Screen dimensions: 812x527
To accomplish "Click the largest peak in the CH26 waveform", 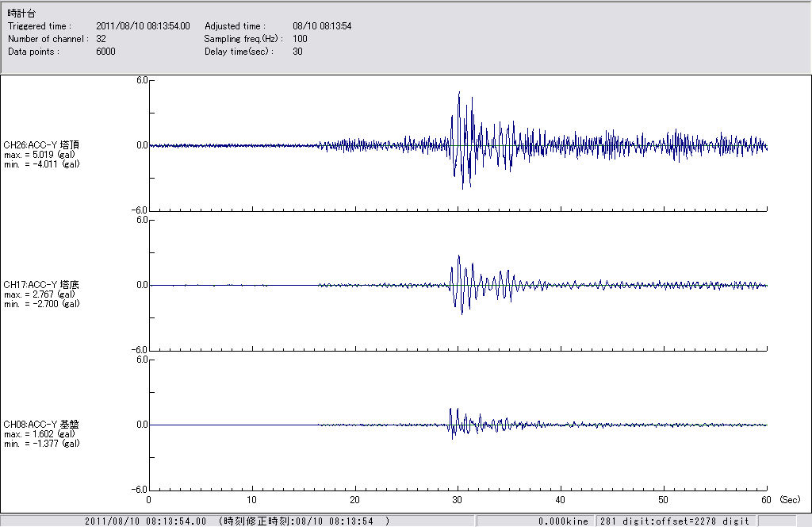I will click(459, 93).
